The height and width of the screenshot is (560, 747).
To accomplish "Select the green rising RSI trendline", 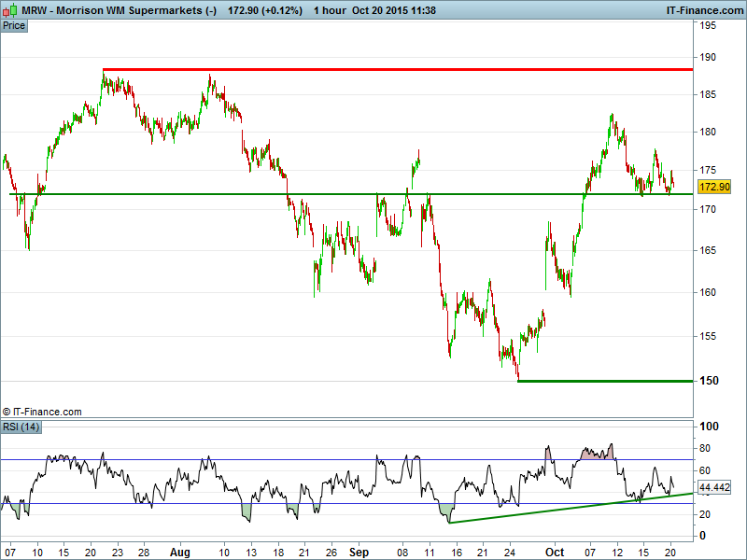I will pos(560,507).
